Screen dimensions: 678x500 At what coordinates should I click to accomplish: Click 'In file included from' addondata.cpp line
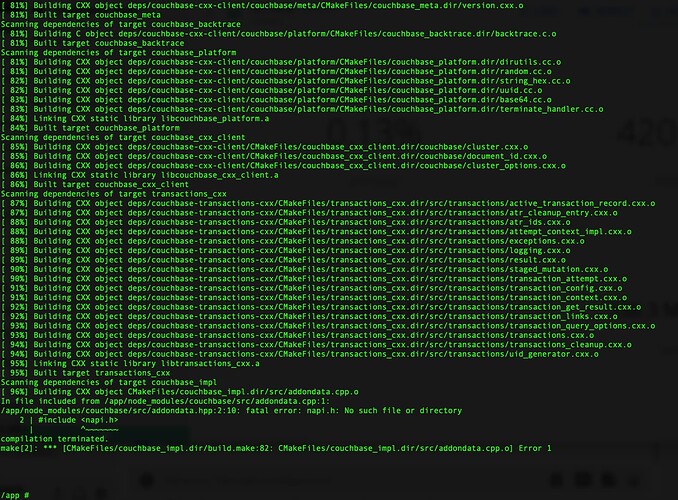[165, 401]
